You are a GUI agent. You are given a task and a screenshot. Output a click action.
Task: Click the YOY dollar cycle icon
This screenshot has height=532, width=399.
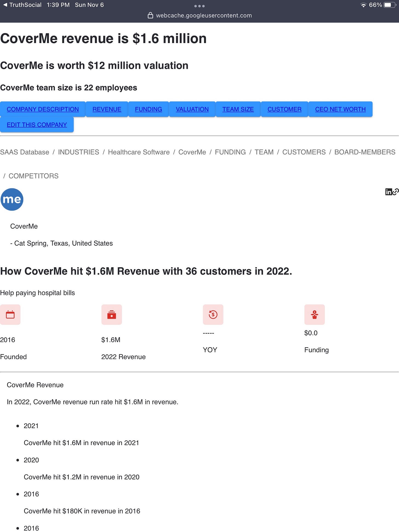(x=213, y=315)
